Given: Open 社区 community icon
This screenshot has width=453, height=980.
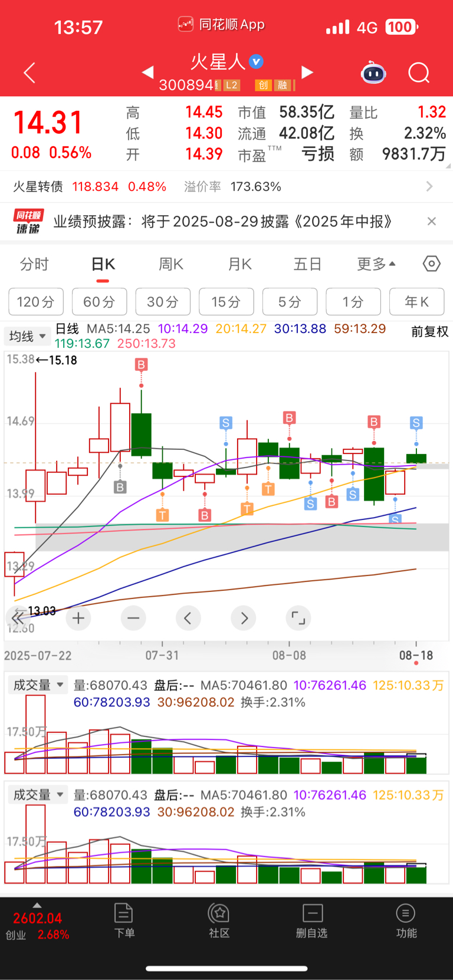Looking at the screenshot, I should click(219, 920).
